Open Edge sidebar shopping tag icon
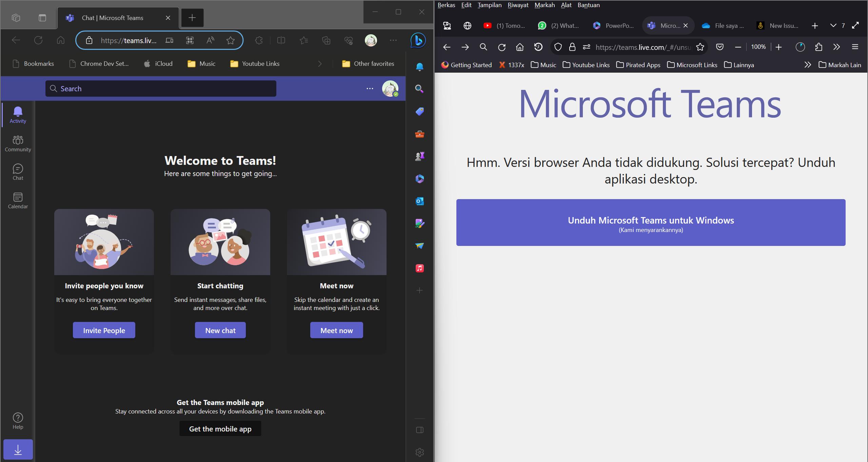This screenshot has height=462, width=868. pyautogui.click(x=419, y=111)
